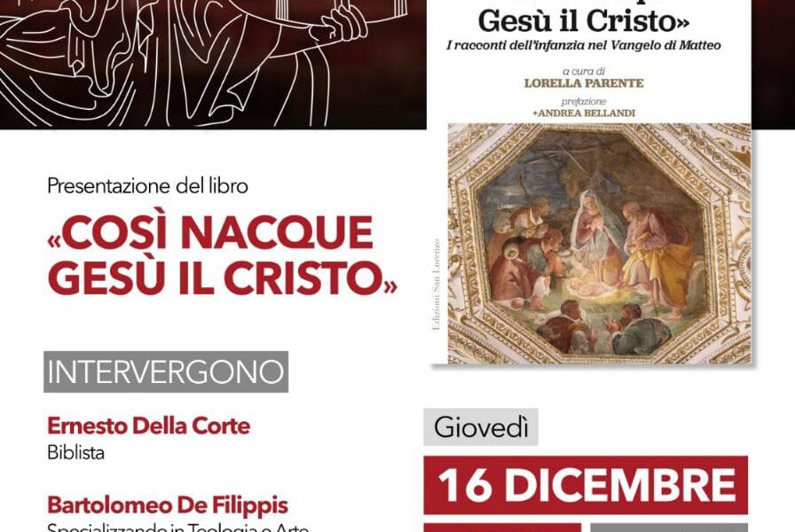Viewport: 795px width, 532px height.
Task: Click the Specializzando in Teologia e Arte line
Action: pyautogui.click(x=178, y=527)
